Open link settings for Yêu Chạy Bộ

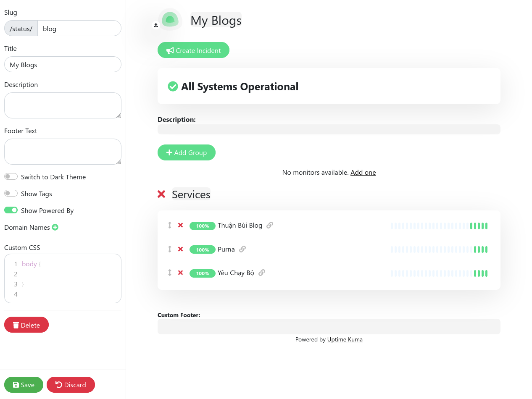coord(262,273)
